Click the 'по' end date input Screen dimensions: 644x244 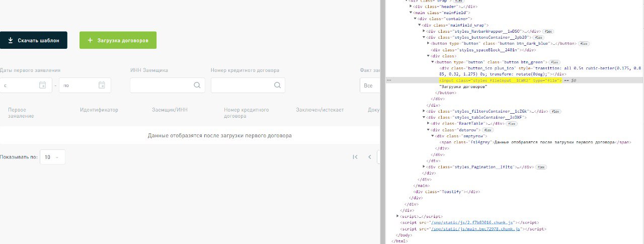coord(85,86)
